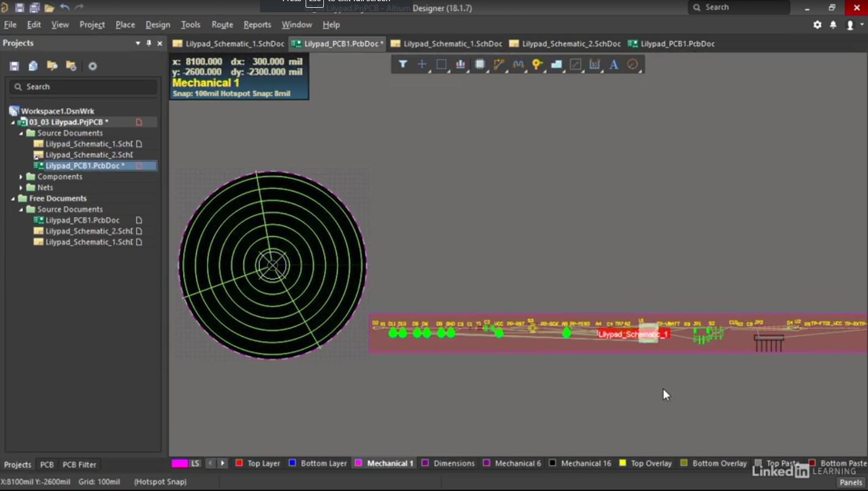Choose the rectangular selection tool
The image size is (868, 491).
(x=441, y=64)
